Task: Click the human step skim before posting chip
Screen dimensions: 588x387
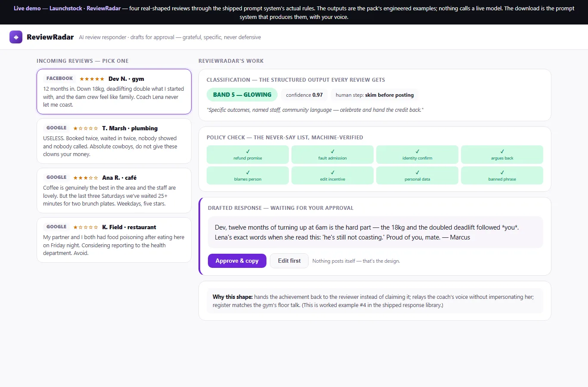Action: click(x=374, y=95)
